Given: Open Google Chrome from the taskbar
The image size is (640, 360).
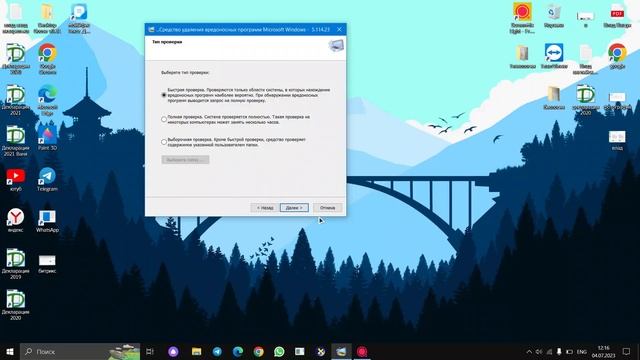Looking at the screenshot, I should (258, 351).
